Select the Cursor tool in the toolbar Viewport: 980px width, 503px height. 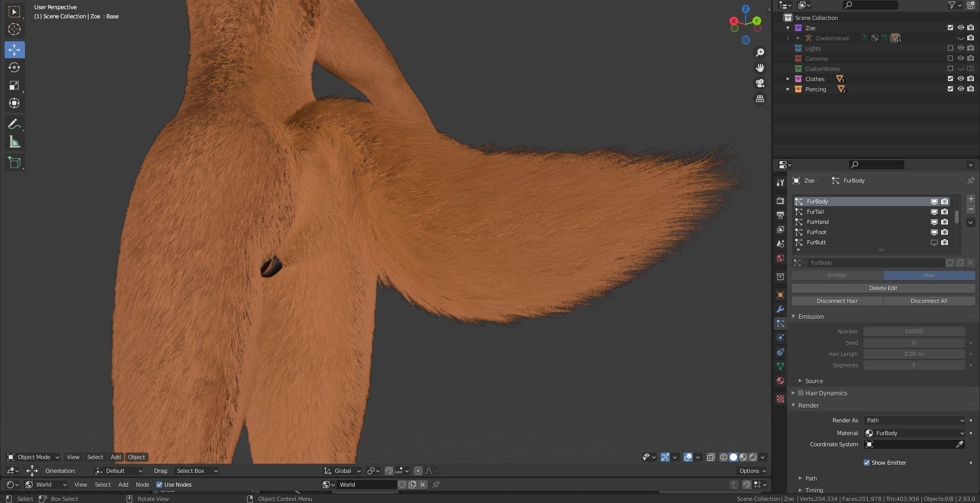(14, 29)
